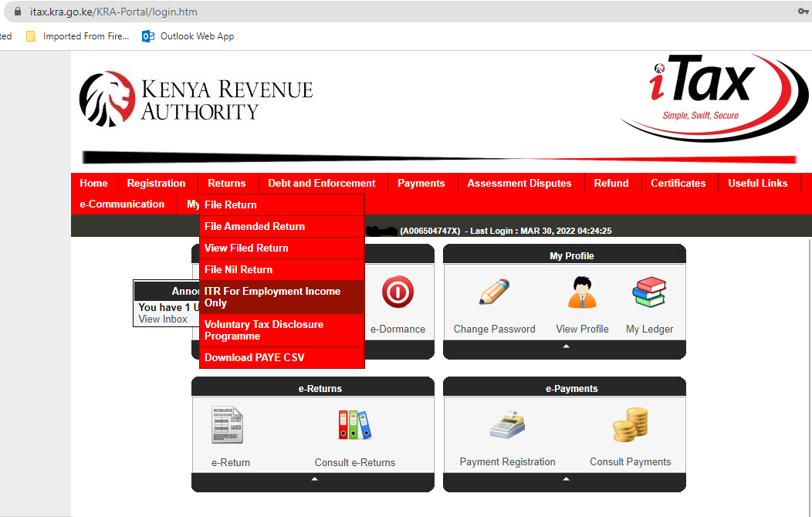Open View Profile via the person icon

581,292
